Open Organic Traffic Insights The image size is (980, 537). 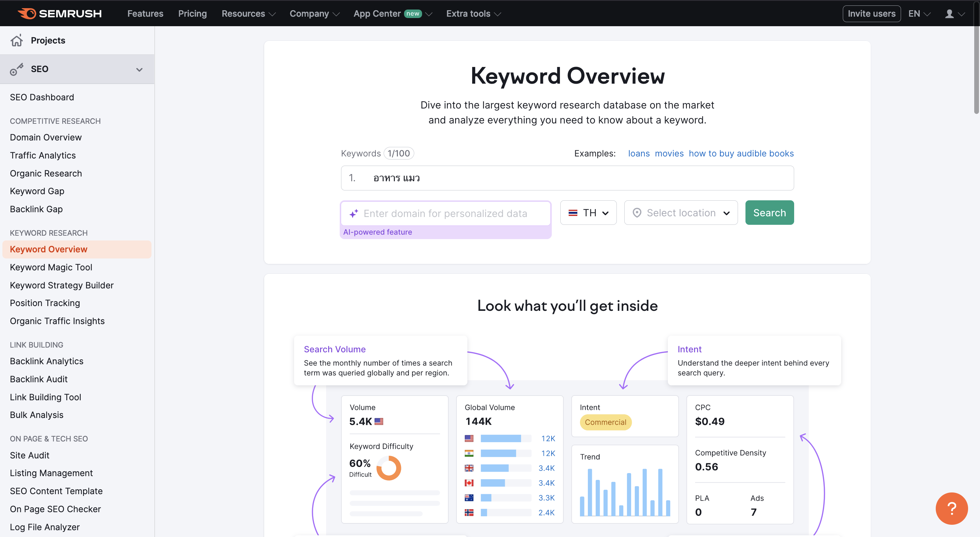pyautogui.click(x=57, y=321)
